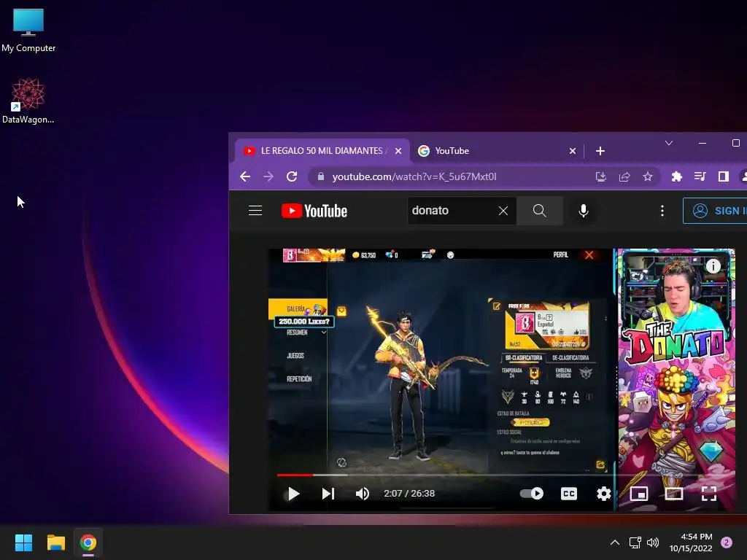Image resolution: width=747 pixels, height=560 pixels.
Task: Open the Windows Start menu
Action: pyautogui.click(x=23, y=542)
